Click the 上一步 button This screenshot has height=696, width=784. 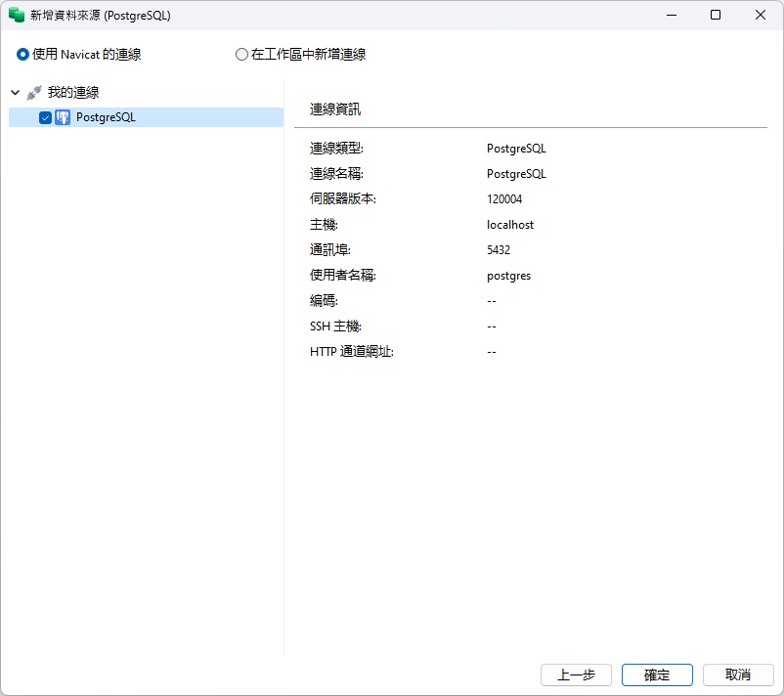coord(576,674)
